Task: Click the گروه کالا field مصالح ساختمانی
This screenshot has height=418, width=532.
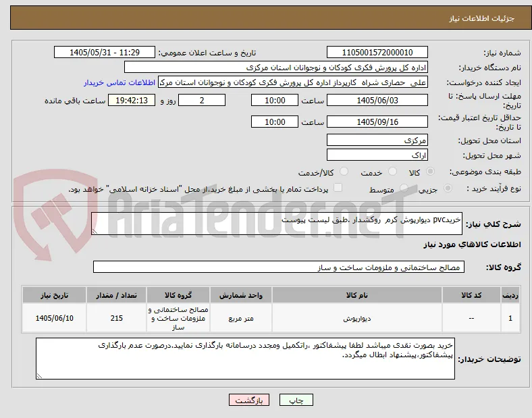Action: 279,267
